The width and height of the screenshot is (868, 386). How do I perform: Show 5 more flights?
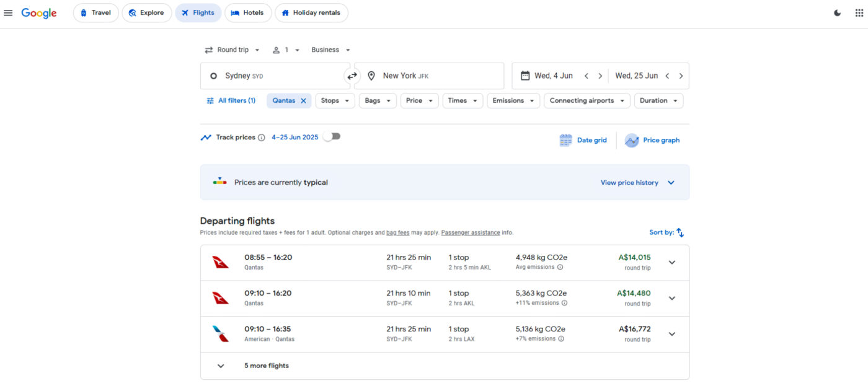coord(445,366)
